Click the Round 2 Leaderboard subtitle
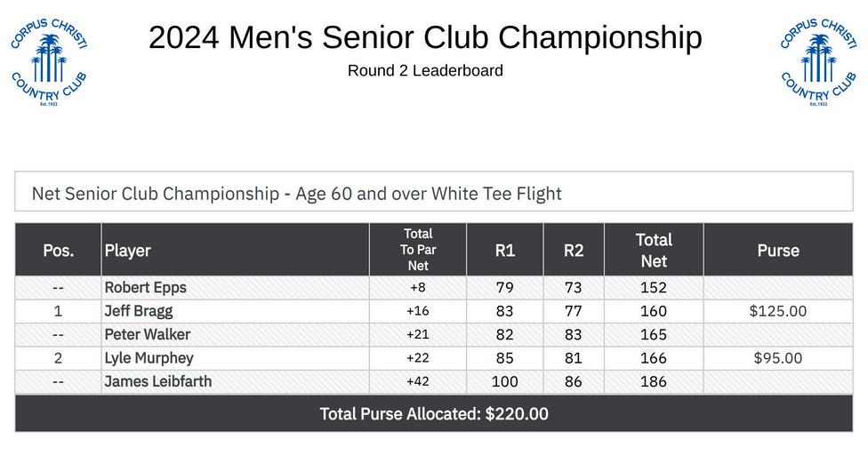This screenshot has width=868, height=455. (x=425, y=71)
